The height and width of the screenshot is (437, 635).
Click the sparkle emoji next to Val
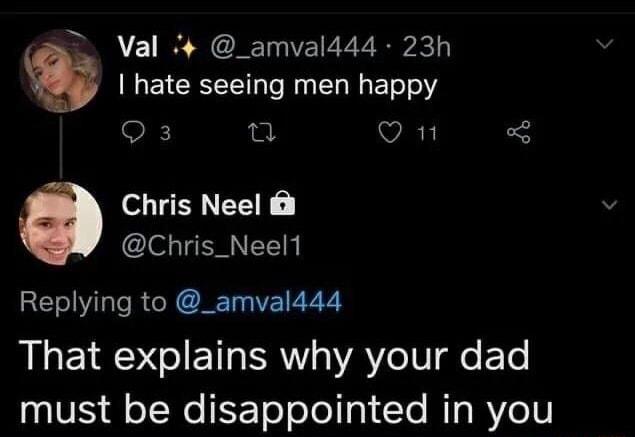click(184, 46)
